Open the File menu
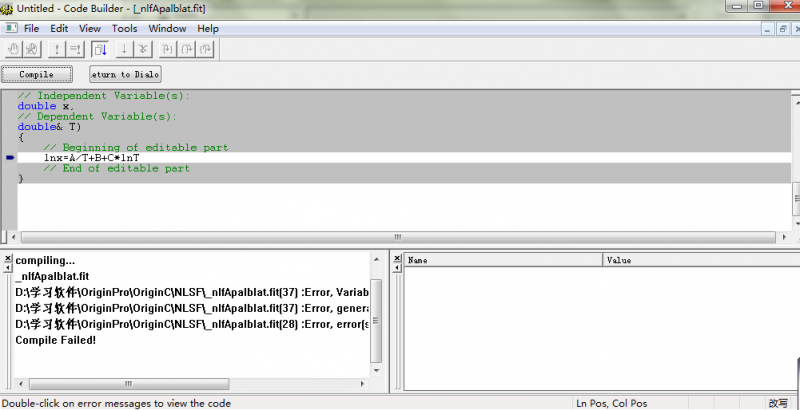Viewport: 800px width, 410px height. [31, 29]
